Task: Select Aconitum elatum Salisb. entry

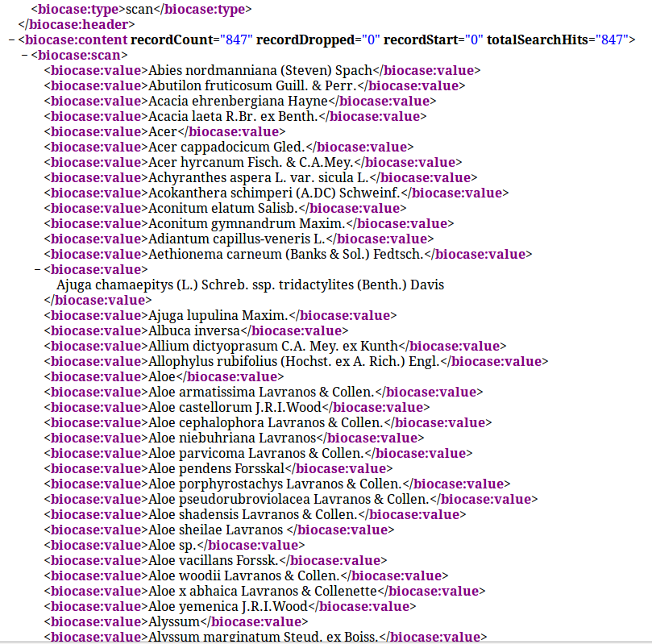Action: click(225, 209)
